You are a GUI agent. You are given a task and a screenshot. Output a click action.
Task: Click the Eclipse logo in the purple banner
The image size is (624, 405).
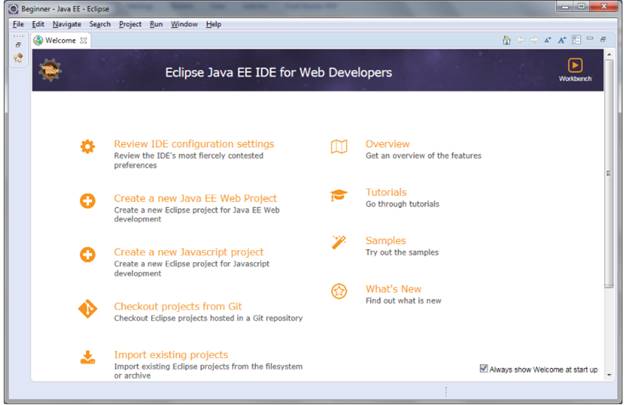pyautogui.click(x=50, y=70)
